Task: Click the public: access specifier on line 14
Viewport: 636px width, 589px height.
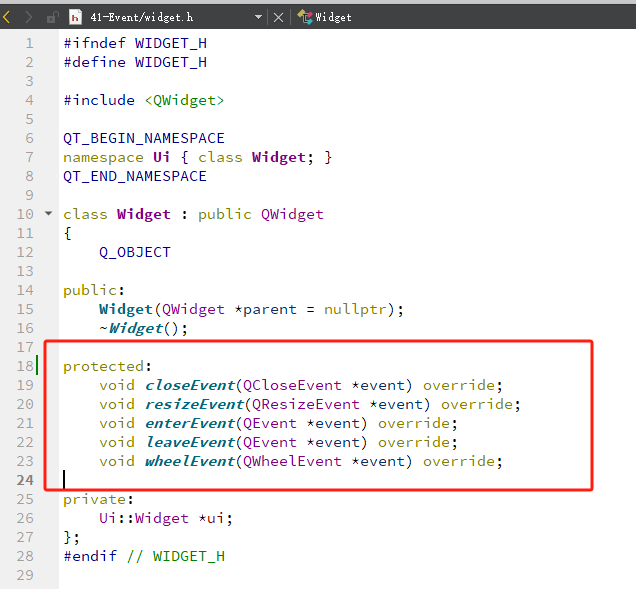Action: (94, 290)
